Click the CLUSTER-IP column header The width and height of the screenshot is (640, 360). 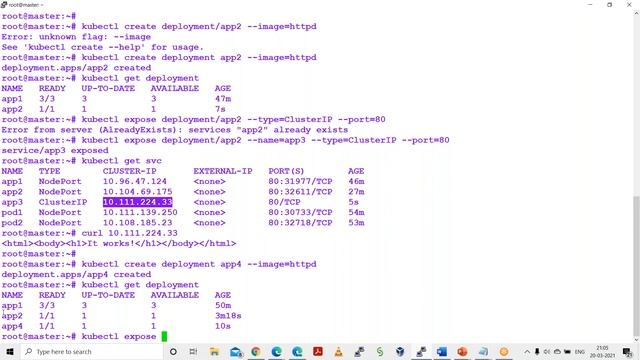(x=129, y=171)
